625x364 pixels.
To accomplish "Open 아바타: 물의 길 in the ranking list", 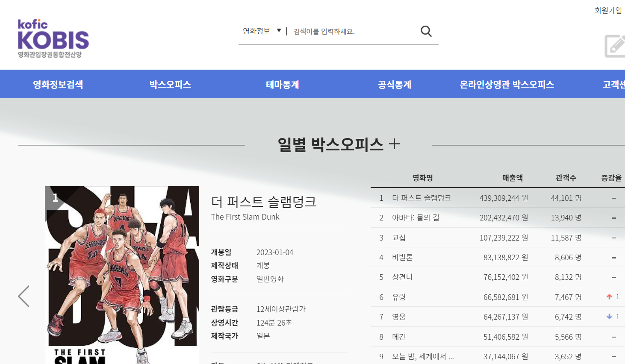I will point(416,217).
